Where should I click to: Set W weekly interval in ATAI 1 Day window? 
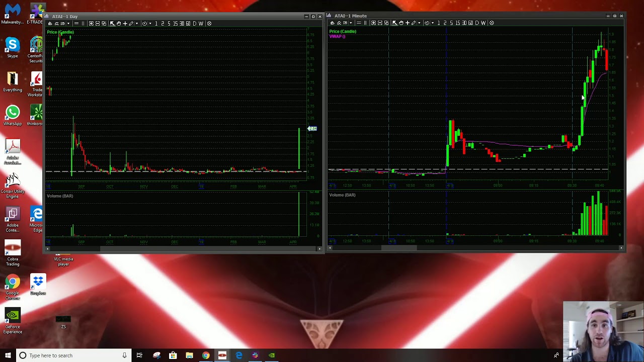201,23
